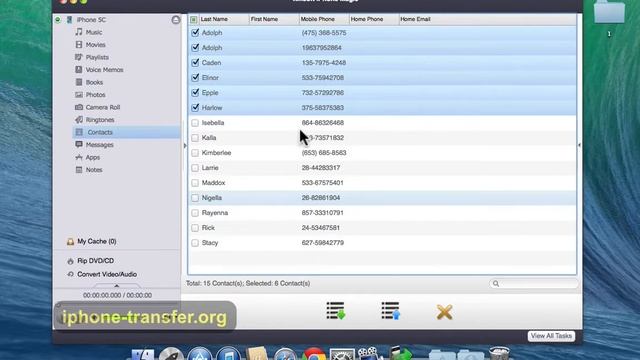The width and height of the screenshot is (640, 360).
Task: Uncheck the first Adolph contact (475) 368-5575
Action: [x=195, y=33]
